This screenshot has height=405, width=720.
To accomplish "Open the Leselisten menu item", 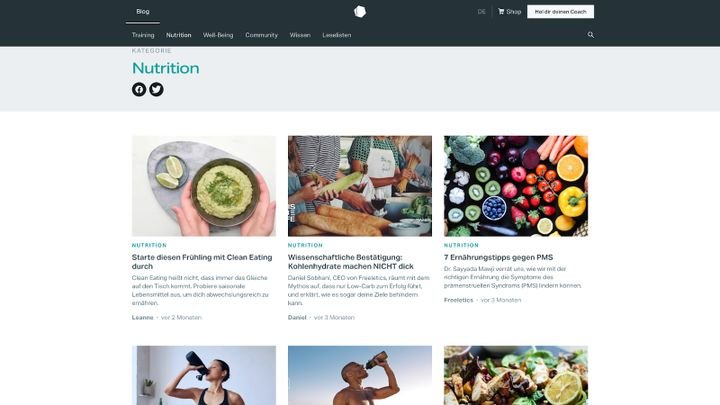I will point(337,35).
